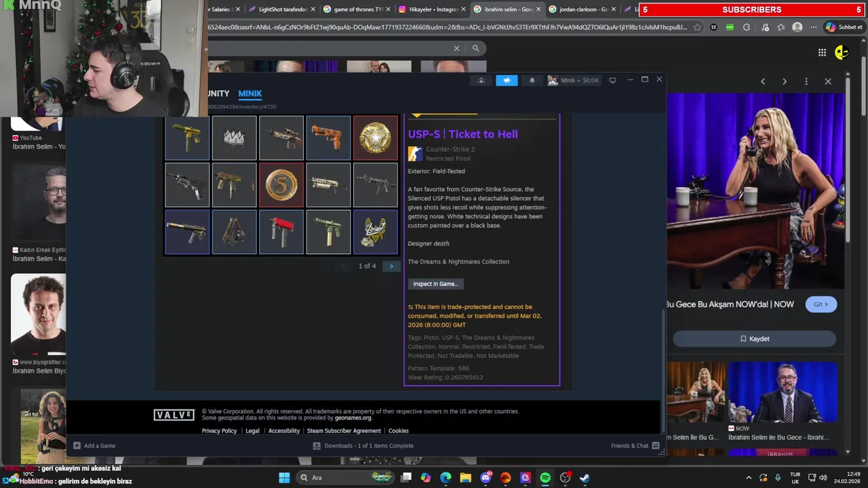Select yellow Tec-9 item in top row
The width and height of the screenshot is (868, 488).
(x=187, y=138)
